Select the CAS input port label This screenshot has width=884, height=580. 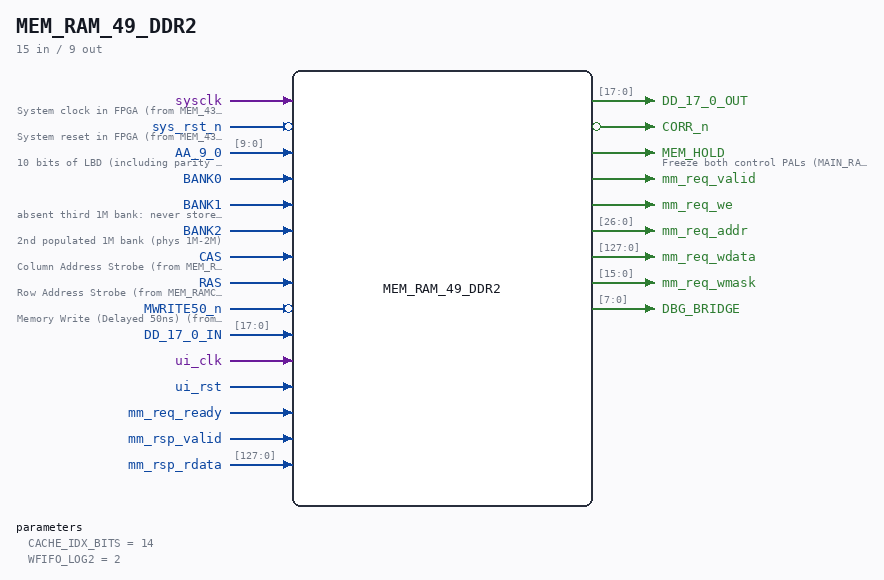point(210,256)
